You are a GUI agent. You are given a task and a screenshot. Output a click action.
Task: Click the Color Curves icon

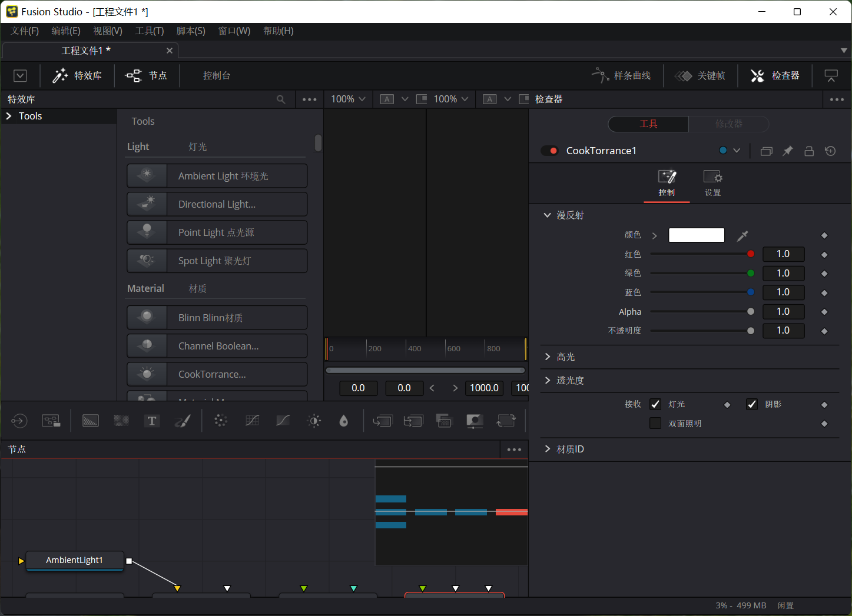(283, 421)
